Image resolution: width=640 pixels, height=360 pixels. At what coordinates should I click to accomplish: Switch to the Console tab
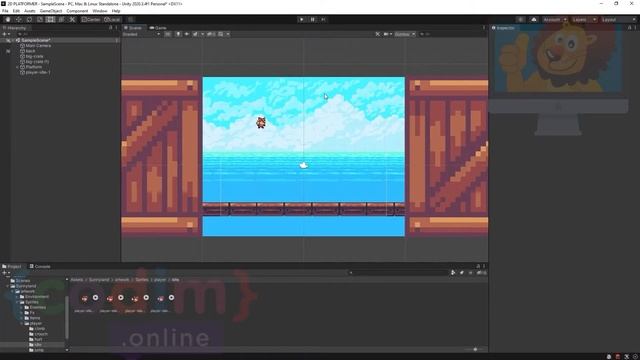[x=40, y=267]
